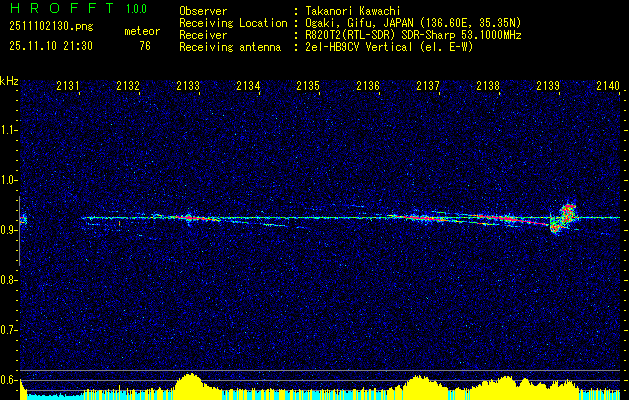Click the 2132 time axis marker
Viewport: 629px width, 400px height.
pos(128,86)
